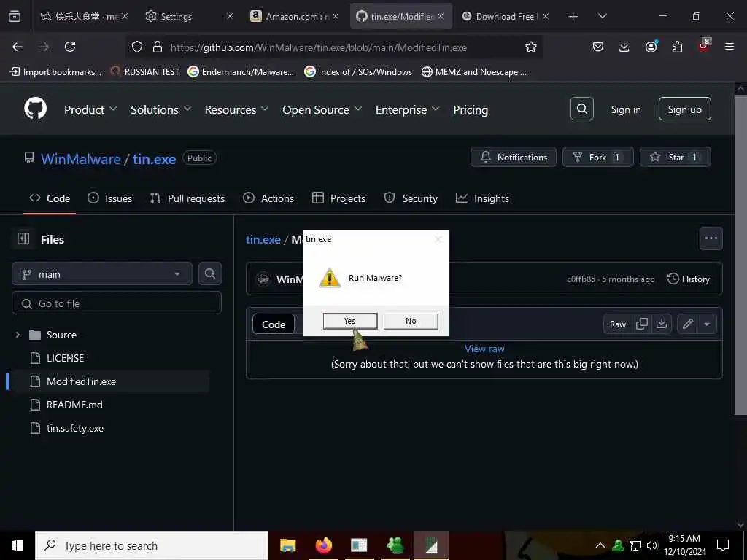The height and width of the screenshot is (560, 747).
Task: Click the pencil edit file icon
Action: pos(687,324)
